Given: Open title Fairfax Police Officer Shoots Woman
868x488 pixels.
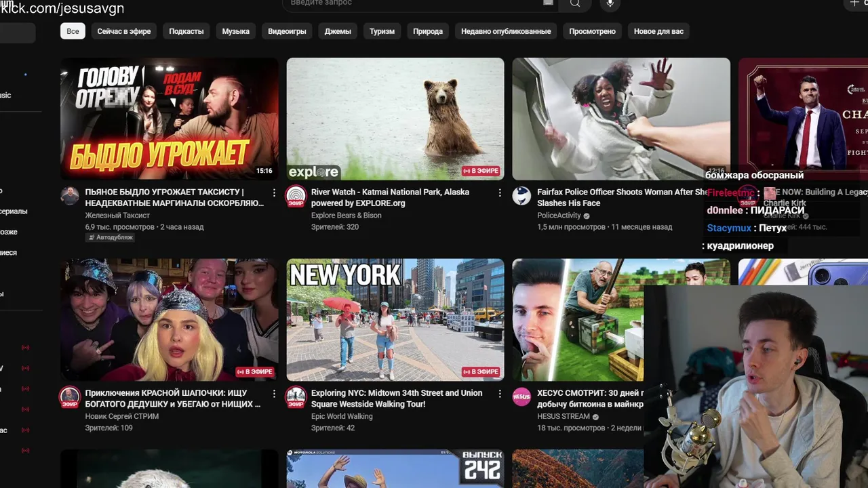Looking at the screenshot, I should [623, 197].
